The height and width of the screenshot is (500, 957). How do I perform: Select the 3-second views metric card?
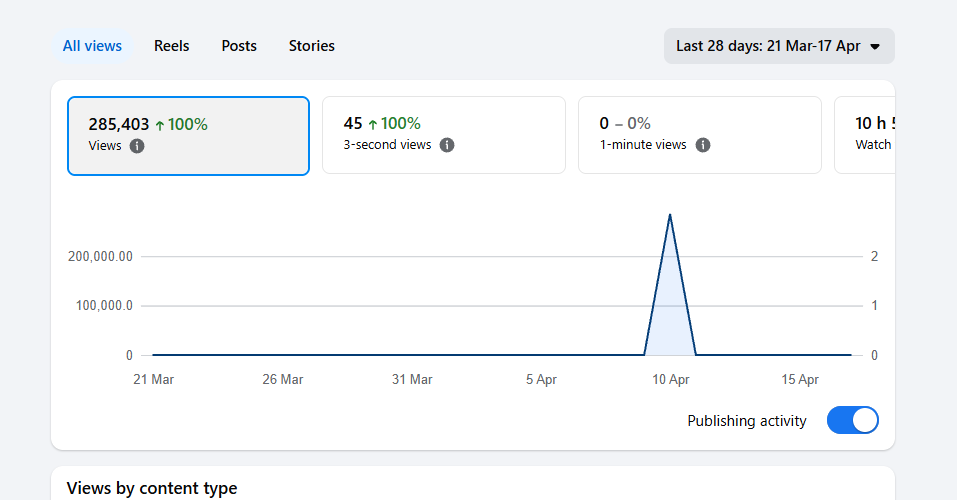443,136
